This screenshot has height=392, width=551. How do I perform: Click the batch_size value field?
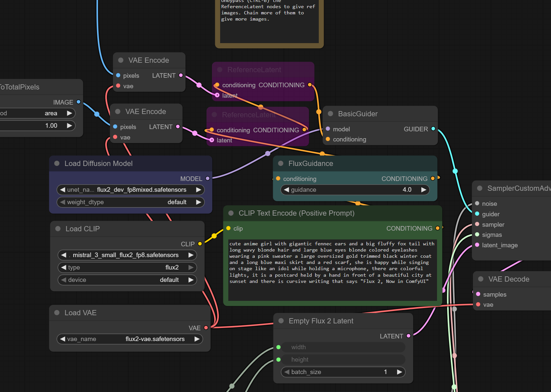click(x=343, y=372)
